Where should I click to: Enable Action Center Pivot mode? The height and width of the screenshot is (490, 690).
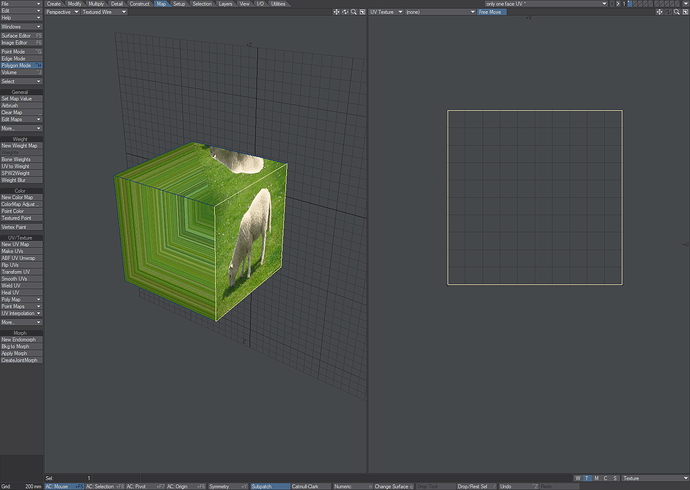click(145, 486)
